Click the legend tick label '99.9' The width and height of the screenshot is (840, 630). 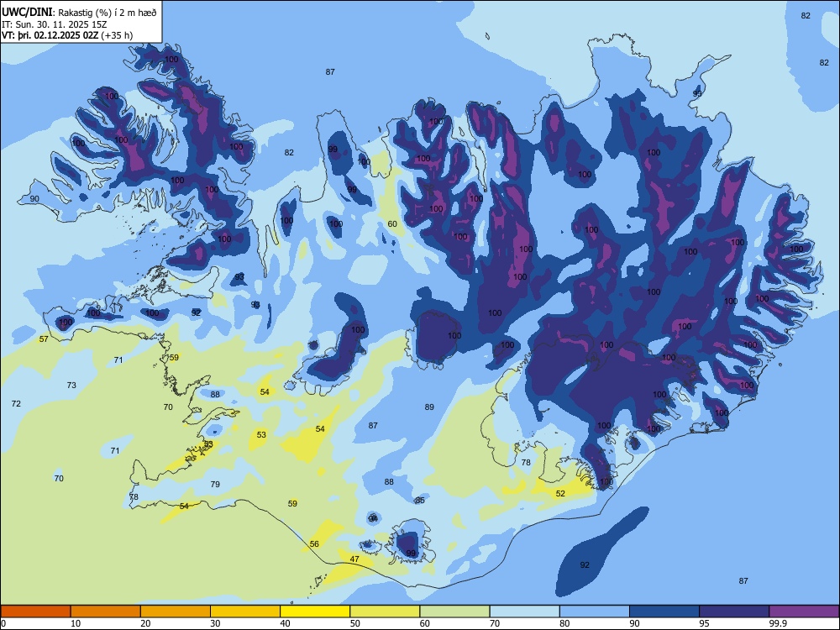778,623
